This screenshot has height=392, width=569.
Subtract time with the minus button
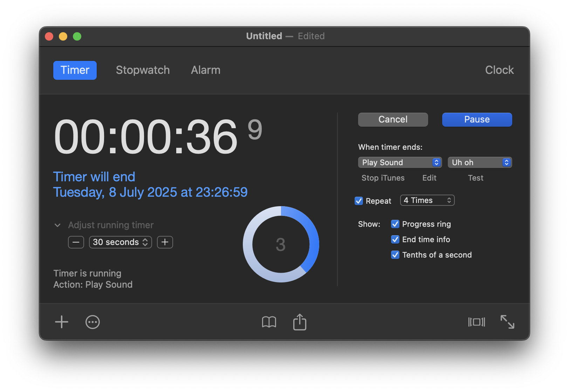click(76, 242)
